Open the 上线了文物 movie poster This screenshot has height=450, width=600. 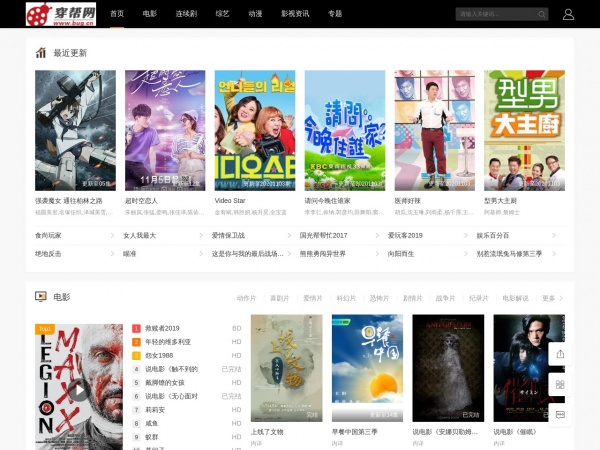287,368
